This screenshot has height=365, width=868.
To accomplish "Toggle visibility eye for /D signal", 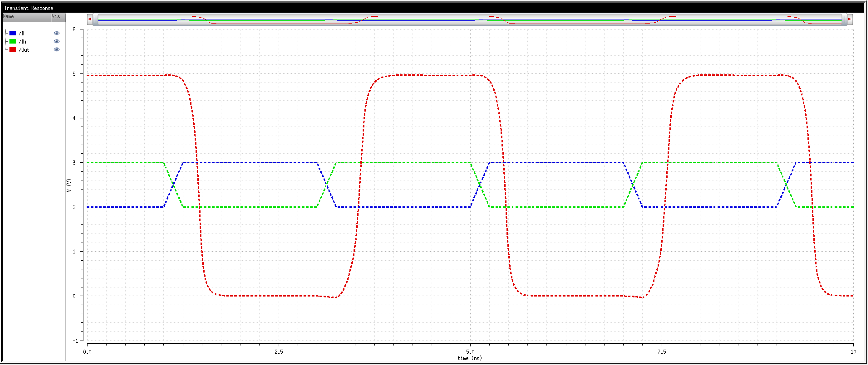I will pos(57,33).
